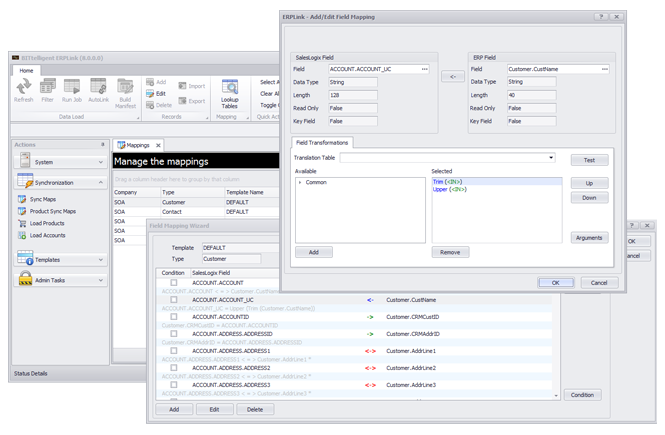Image resolution: width=665 pixels, height=435 pixels.
Task: Cancel the Add/Edit Field Mapping dialog
Action: (x=599, y=283)
